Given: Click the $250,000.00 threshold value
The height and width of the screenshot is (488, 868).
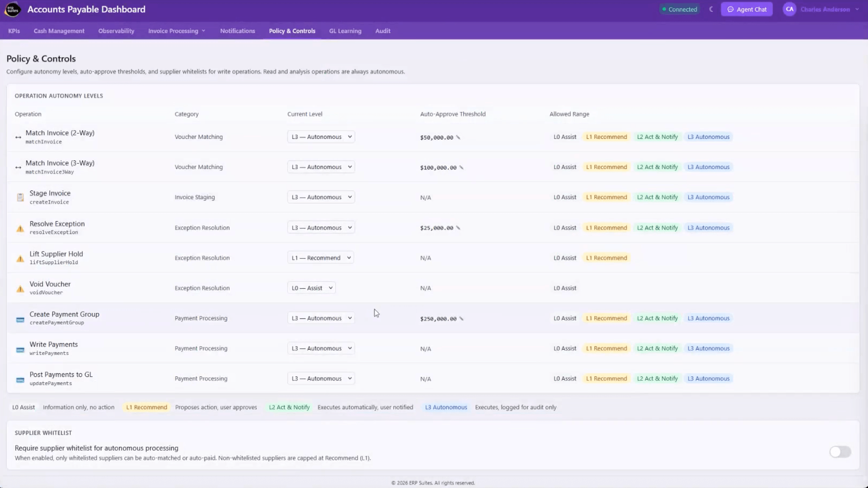Looking at the screenshot, I should click(438, 319).
